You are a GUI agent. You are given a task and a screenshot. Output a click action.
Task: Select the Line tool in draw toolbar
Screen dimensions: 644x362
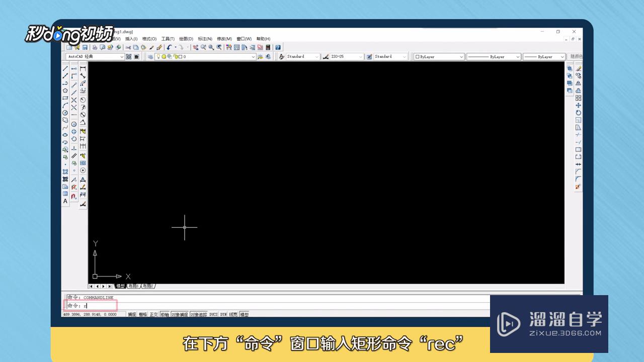pos(65,68)
